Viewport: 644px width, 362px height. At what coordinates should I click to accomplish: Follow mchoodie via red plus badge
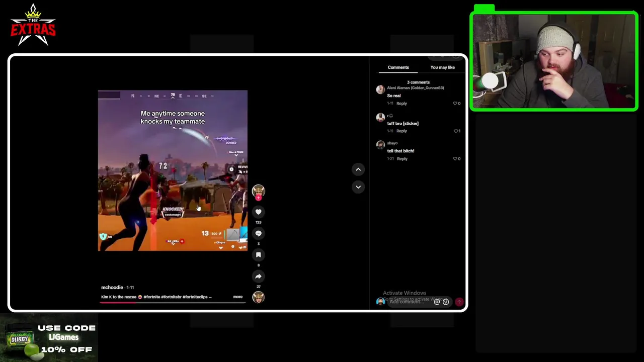[258, 198]
